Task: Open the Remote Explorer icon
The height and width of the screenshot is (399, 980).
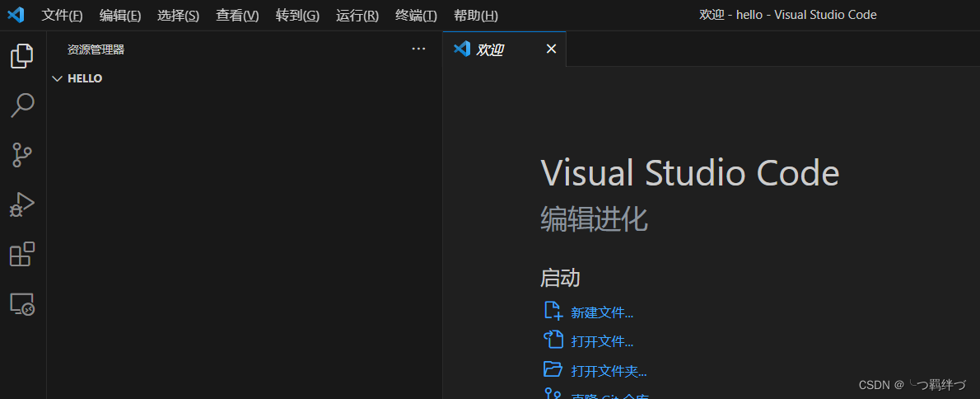Action: (22, 304)
